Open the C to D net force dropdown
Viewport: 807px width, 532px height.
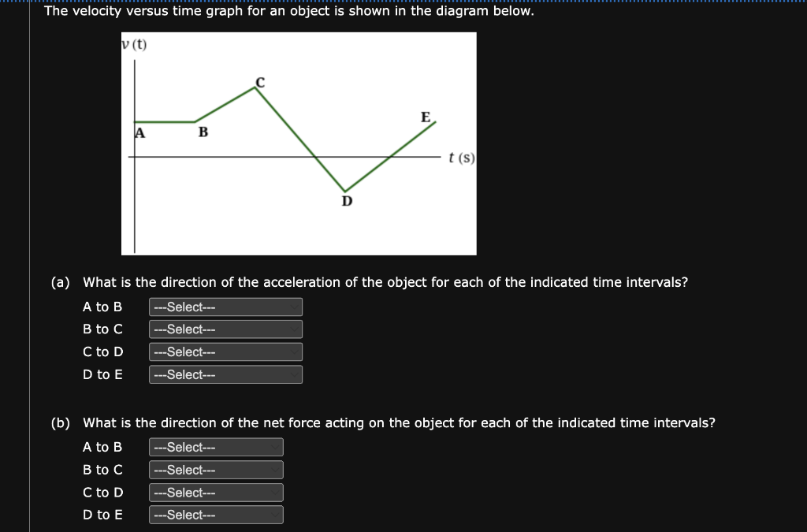click(x=216, y=492)
